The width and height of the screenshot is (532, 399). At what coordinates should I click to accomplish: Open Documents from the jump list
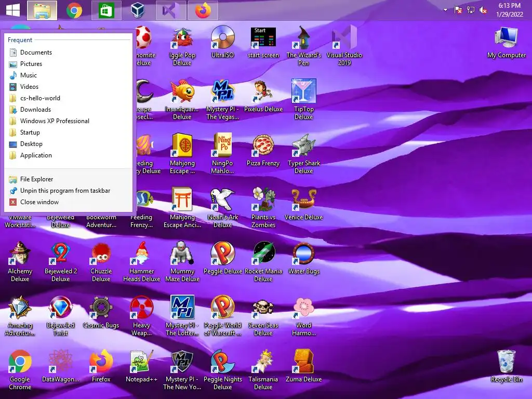(68, 52)
